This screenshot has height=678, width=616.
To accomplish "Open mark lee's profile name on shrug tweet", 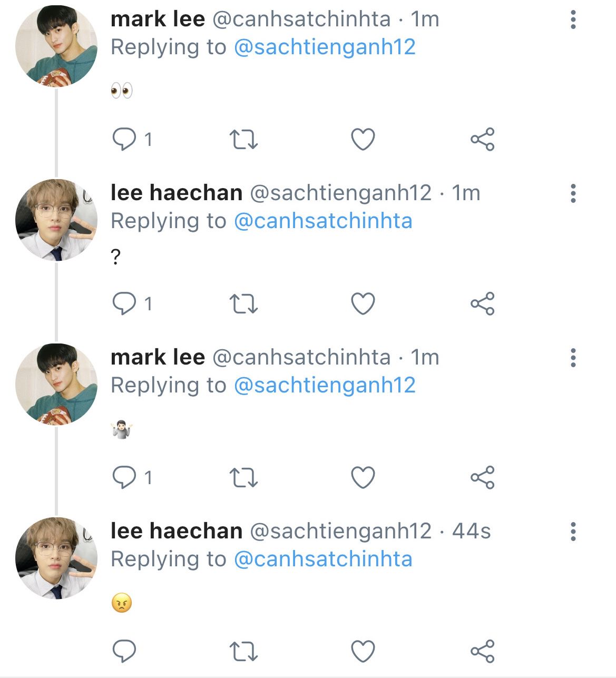I will [158, 357].
